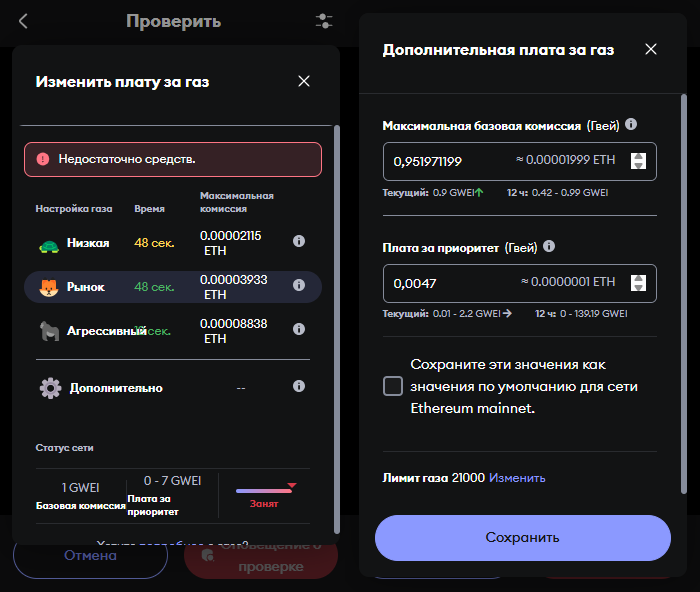Increase the max base fee with stepper up
The width and height of the screenshot is (700, 592).
coord(638,157)
